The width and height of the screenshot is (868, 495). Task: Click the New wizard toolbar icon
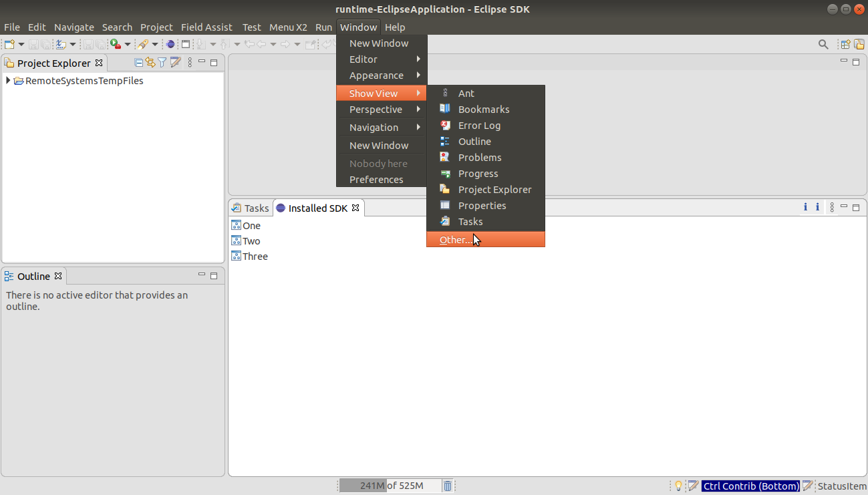point(9,44)
